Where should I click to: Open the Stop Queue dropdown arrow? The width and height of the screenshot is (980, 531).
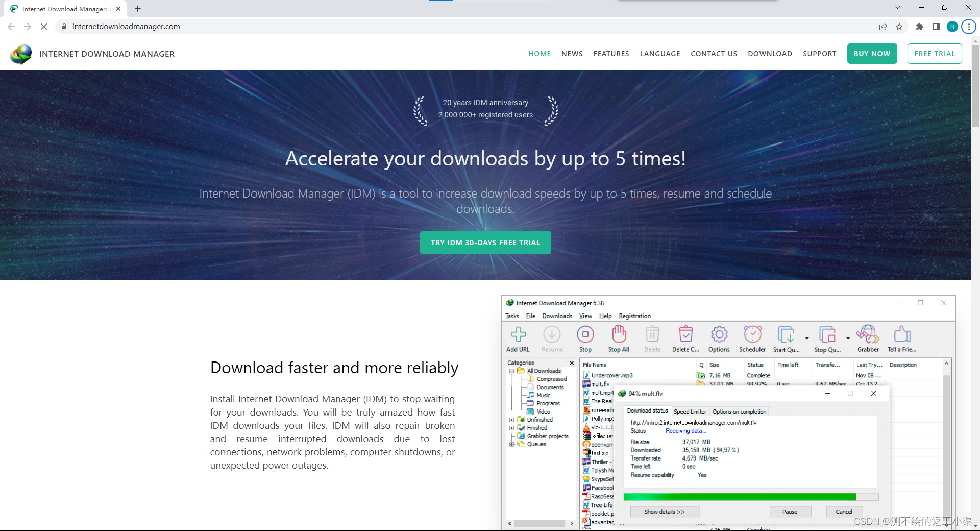pyautogui.click(x=848, y=338)
